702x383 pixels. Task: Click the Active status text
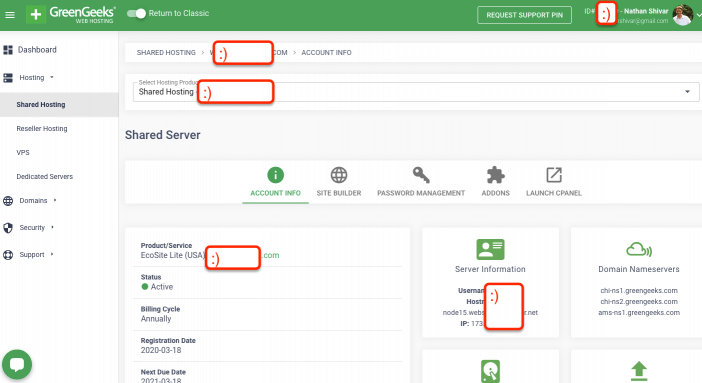[x=162, y=287]
